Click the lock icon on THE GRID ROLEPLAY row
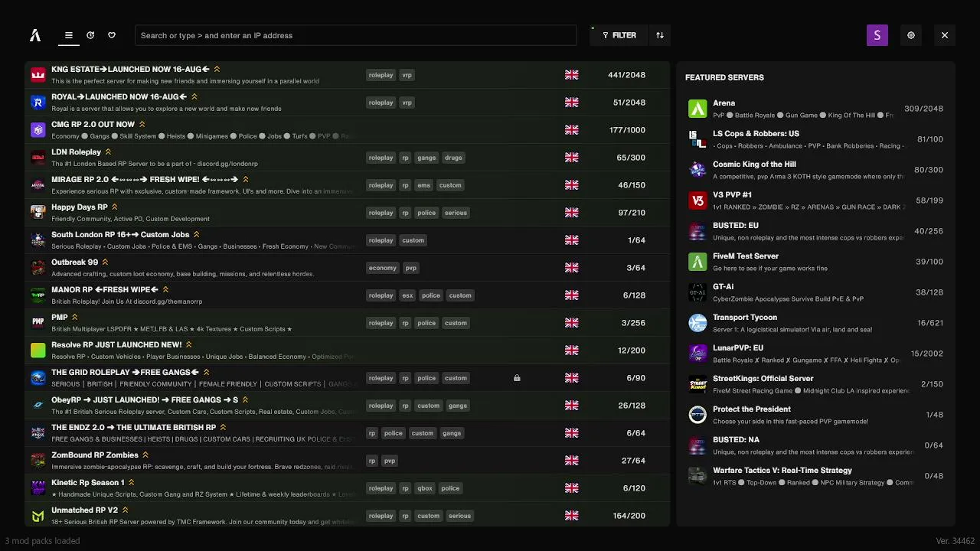This screenshot has height=551, width=980. [517, 378]
